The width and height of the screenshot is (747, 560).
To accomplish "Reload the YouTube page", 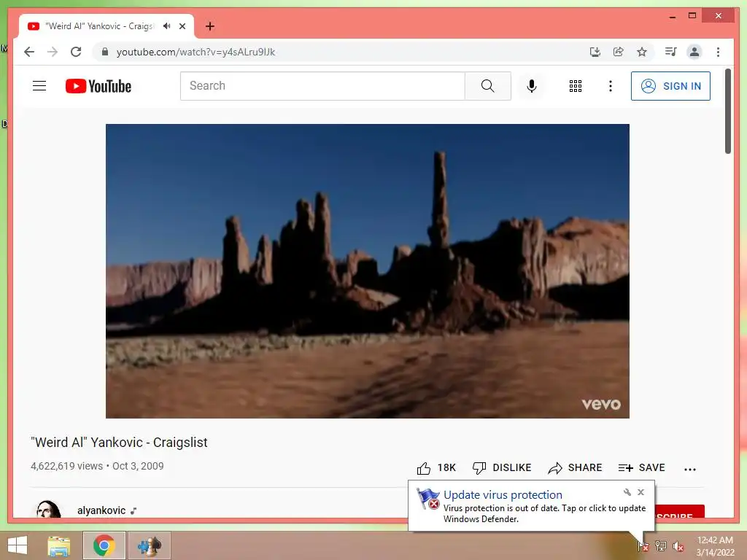I will 76,52.
